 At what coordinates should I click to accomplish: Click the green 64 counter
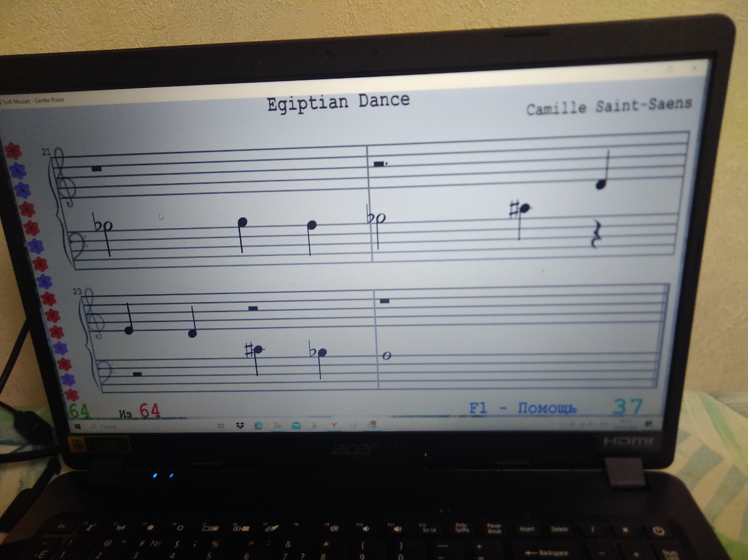(x=79, y=411)
